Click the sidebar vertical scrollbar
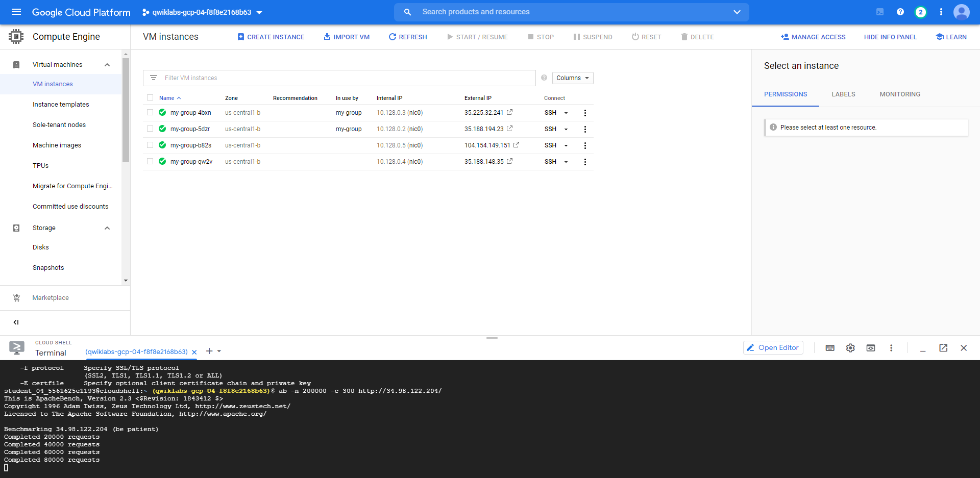 [x=126, y=110]
